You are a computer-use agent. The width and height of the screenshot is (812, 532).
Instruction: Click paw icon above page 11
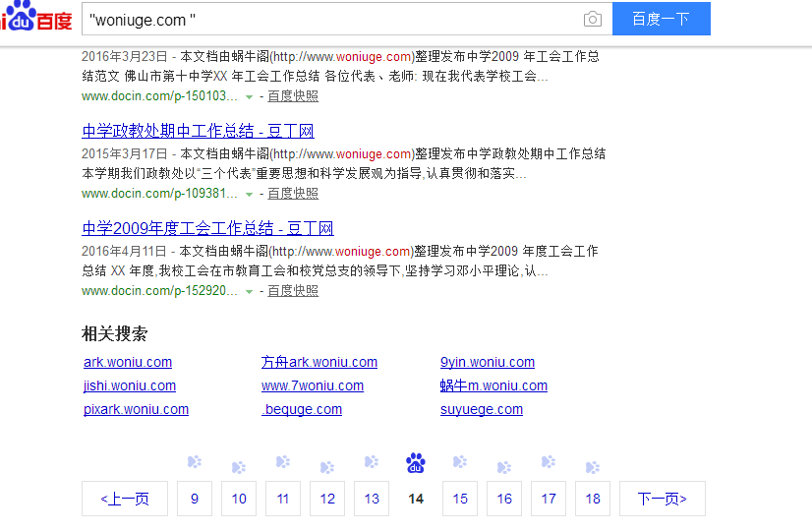[283, 462]
